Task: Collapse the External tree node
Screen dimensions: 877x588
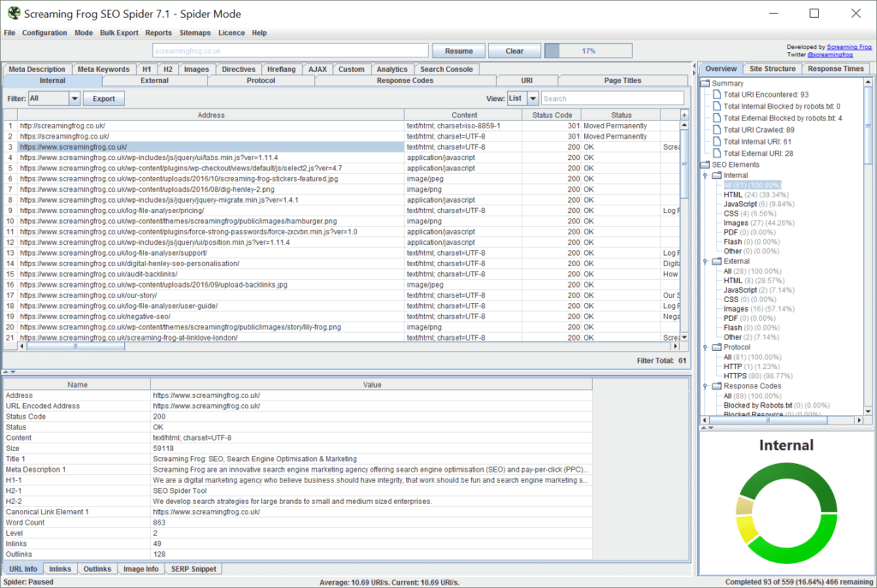Action: pos(706,262)
